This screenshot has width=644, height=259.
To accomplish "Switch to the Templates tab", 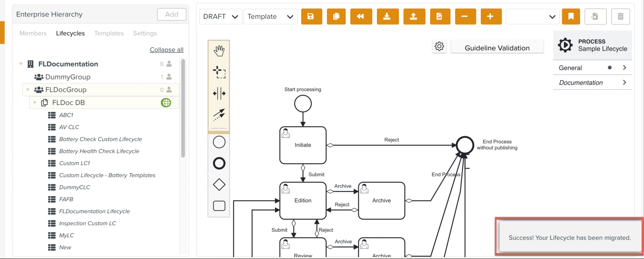I will click(109, 33).
